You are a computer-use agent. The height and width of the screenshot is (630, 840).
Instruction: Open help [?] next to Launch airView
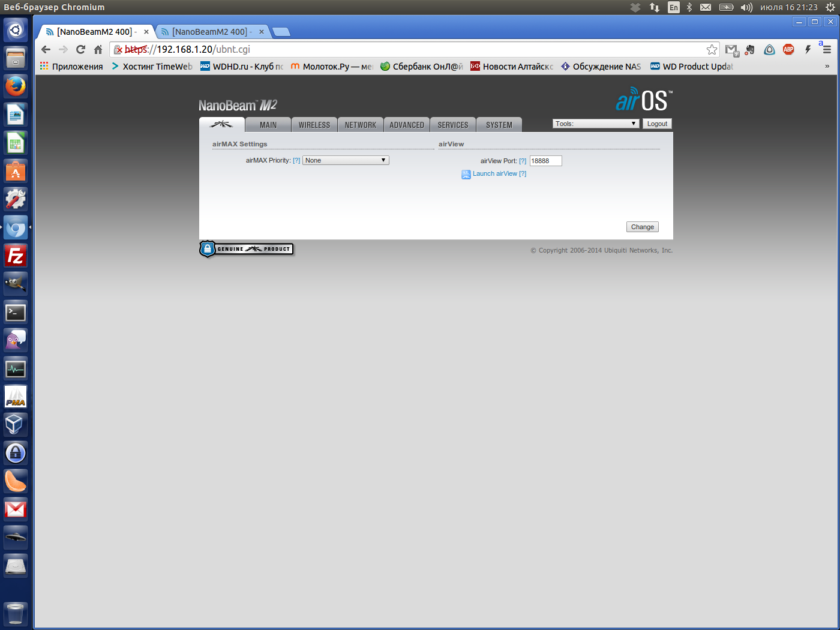(x=523, y=174)
